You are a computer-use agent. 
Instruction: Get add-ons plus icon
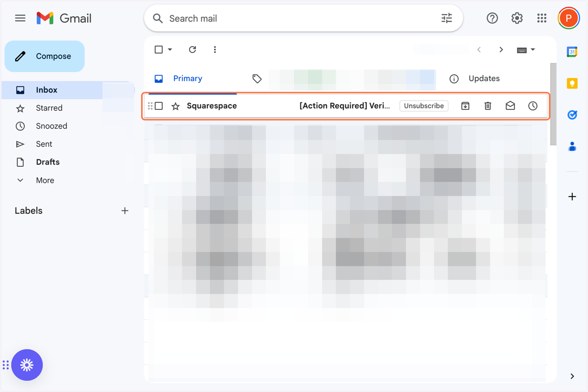click(572, 197)
